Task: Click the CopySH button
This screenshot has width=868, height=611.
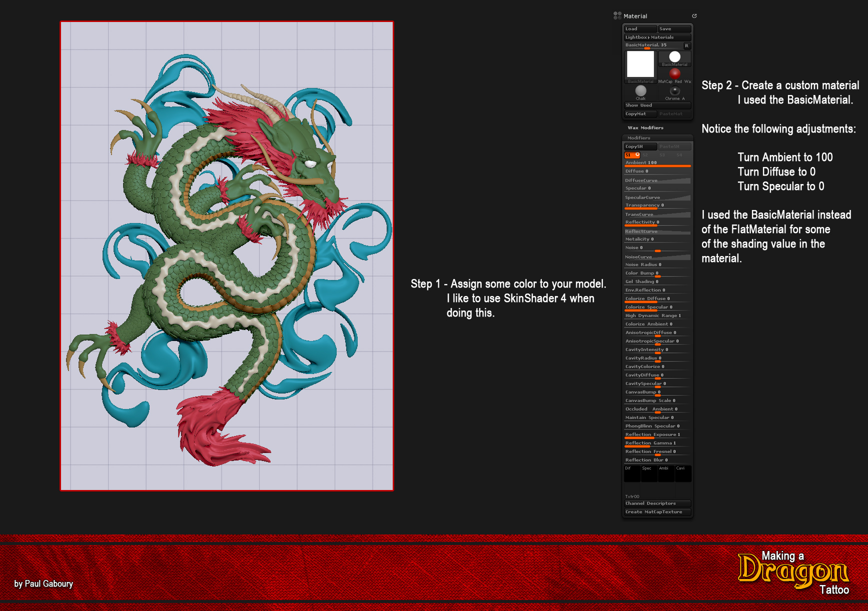Action: point(640,146)
